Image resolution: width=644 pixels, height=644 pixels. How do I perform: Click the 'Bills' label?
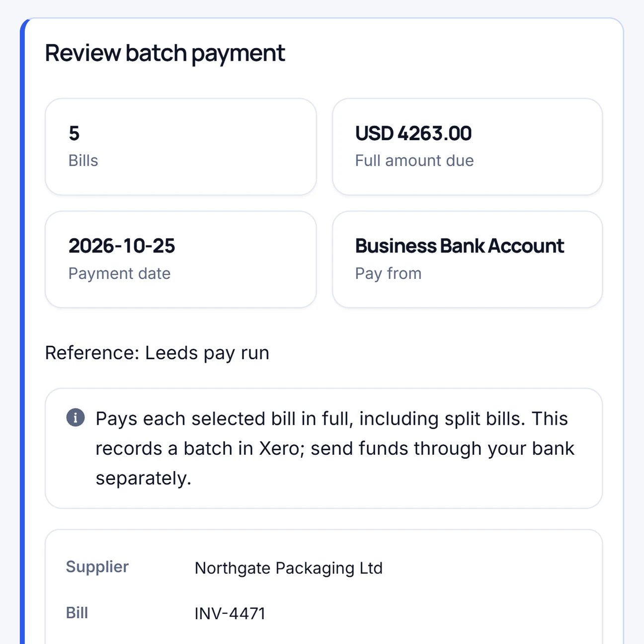83,161
